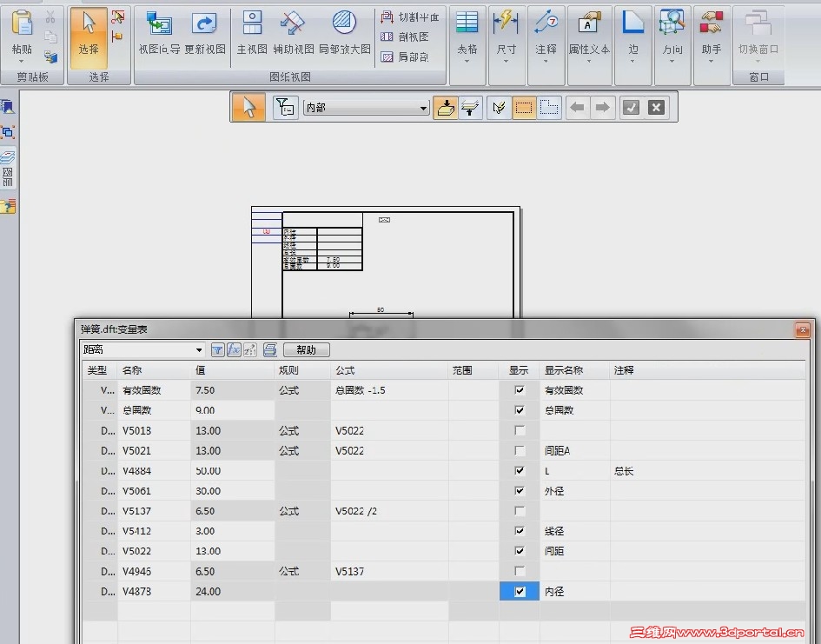Click the 值 column header
The image size is (821, 644).
pos(233,370)
